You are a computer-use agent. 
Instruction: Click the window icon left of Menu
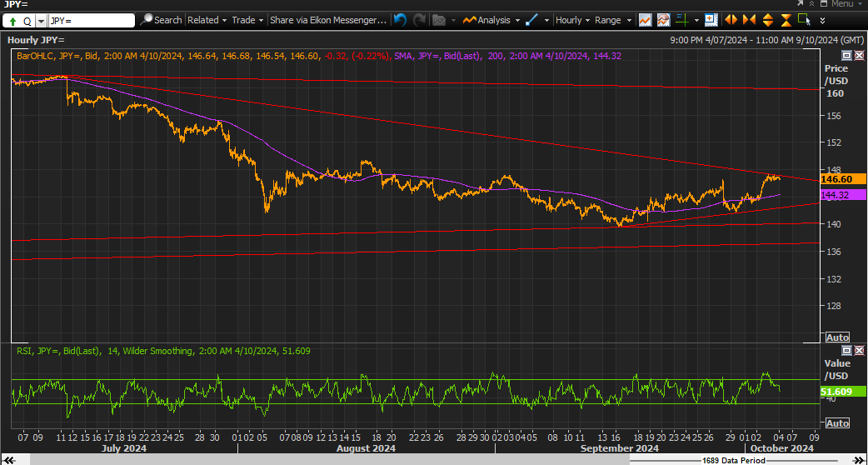coord(824,4)
